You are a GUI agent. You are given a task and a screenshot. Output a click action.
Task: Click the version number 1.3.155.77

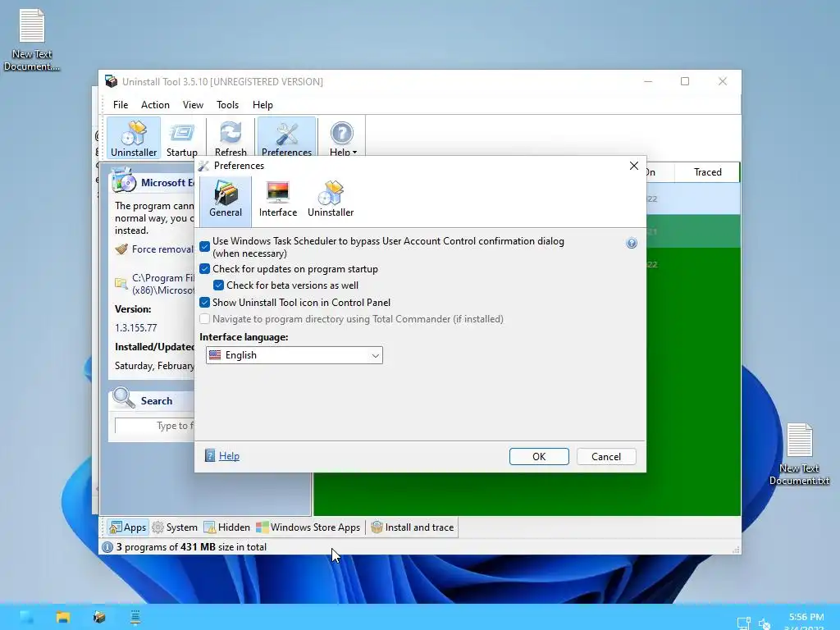(x=136, y=328)
